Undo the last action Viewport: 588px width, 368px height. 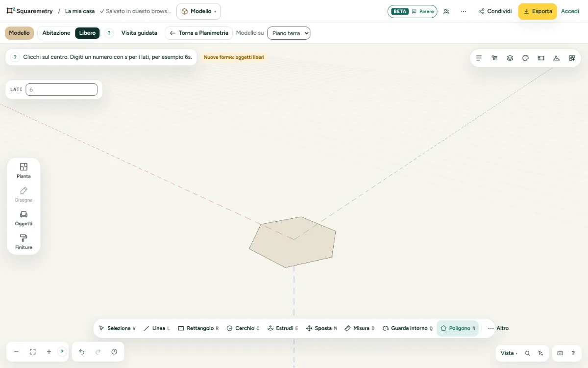point(82,352)
